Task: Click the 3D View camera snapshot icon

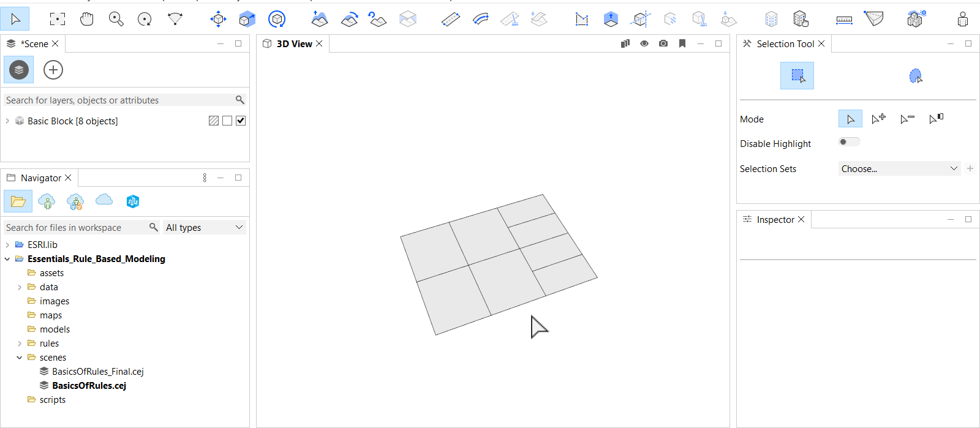Action: pyautogui.click(x=663, y=43)
